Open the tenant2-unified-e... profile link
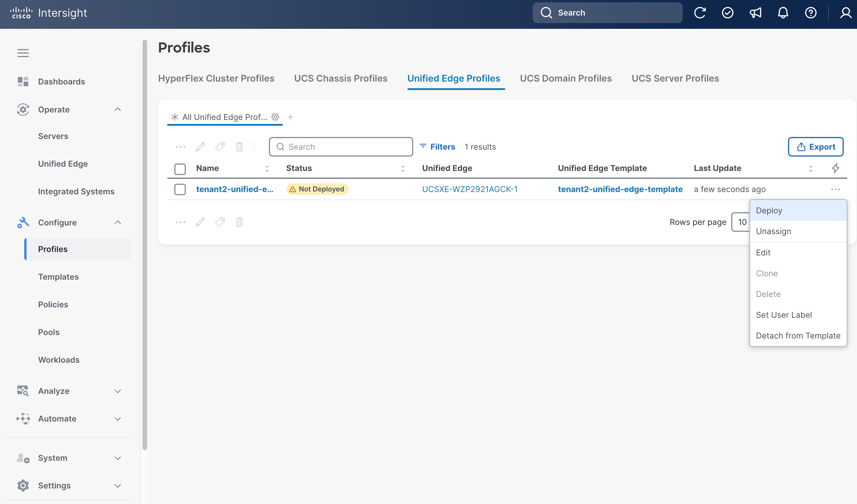 [235, 189]
